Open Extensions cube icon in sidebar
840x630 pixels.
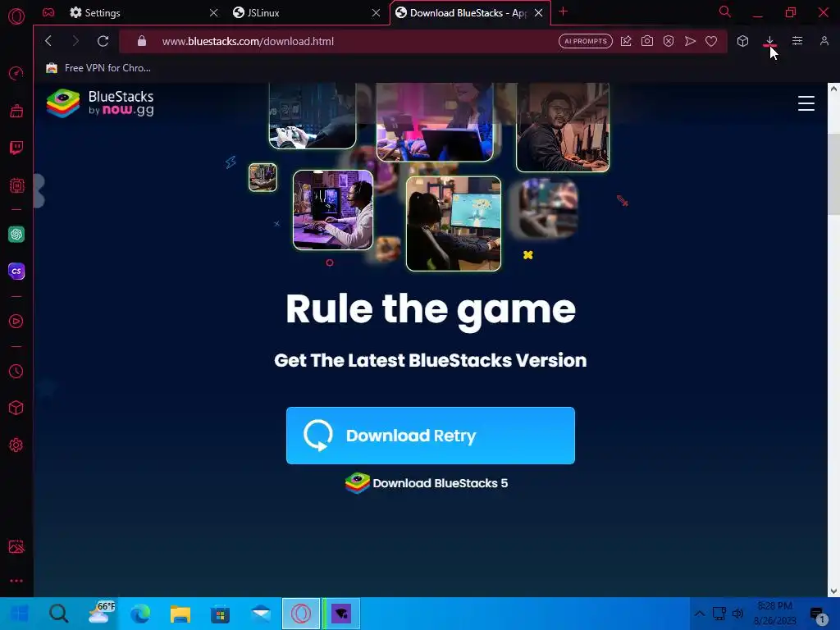coord(16,409)
